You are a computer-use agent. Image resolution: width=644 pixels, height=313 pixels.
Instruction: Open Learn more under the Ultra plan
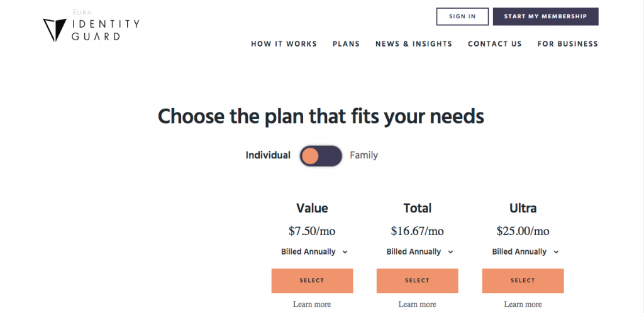pos(523,304)
